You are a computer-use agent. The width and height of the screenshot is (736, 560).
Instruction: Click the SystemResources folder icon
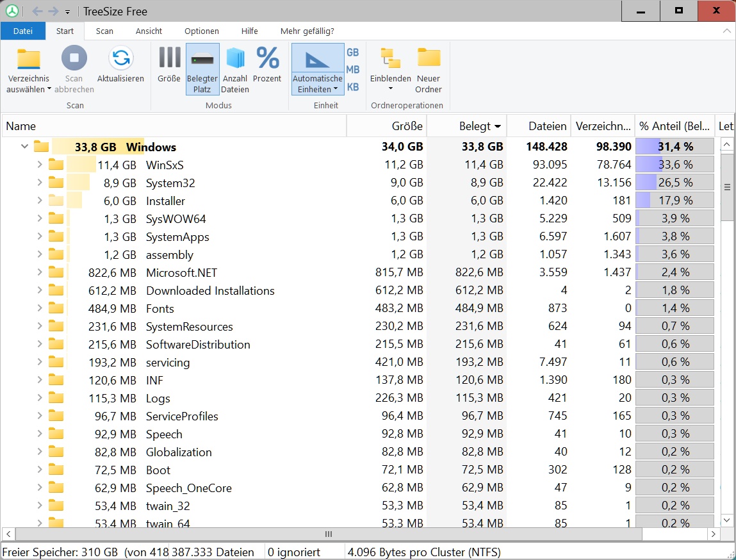(56, 325)
